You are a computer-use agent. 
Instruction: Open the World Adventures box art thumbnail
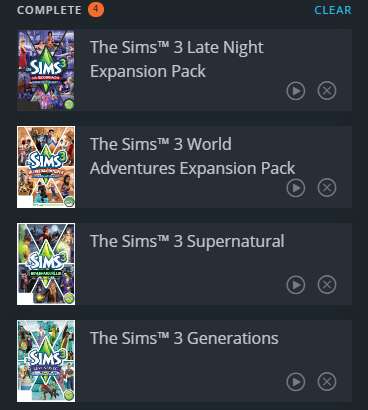(x=46, y=167)
